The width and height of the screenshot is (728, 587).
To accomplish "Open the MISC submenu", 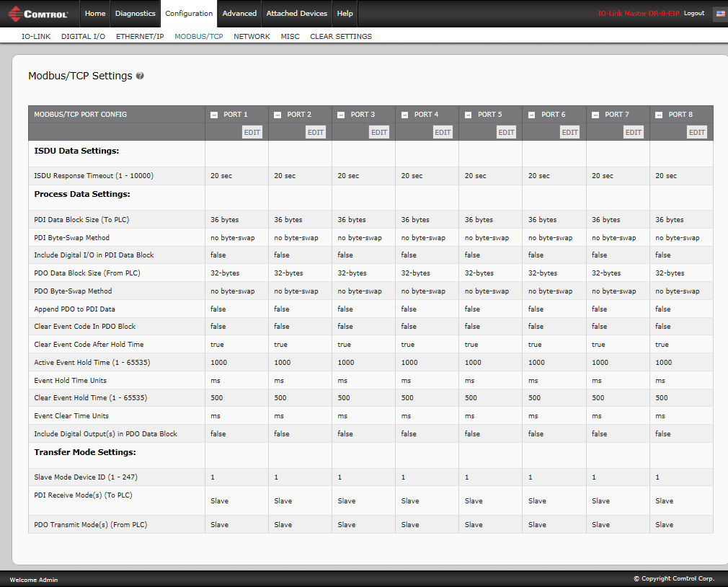I will point(290,36).
